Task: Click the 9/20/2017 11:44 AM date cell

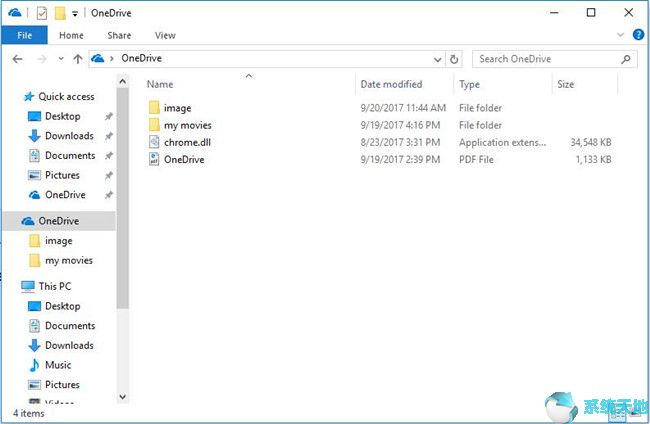Action: (x=403, y=108)
